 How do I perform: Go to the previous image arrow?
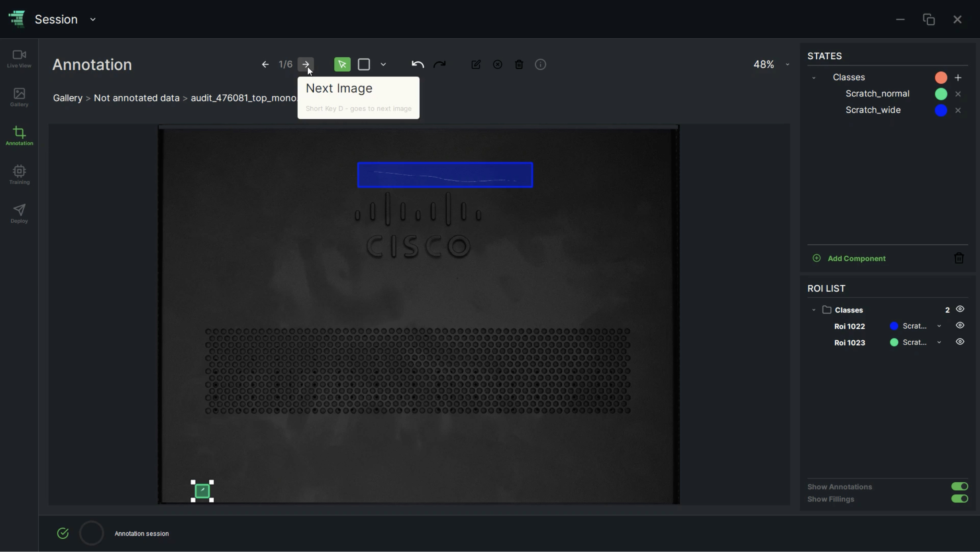coord(265,65)
